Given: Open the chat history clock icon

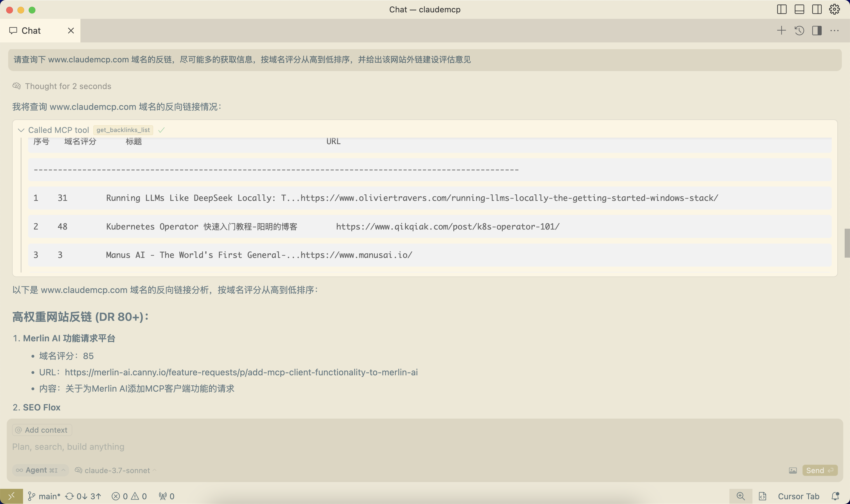Looking at the screenshot, I should click(799, 31).
